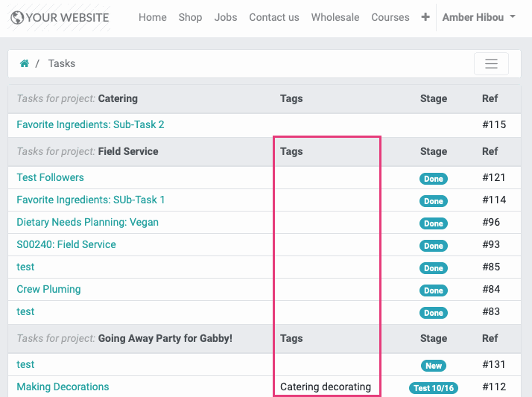Open the Crew Pluming task
This screenshot has height=397, width=532.
[x=48, y=289]
